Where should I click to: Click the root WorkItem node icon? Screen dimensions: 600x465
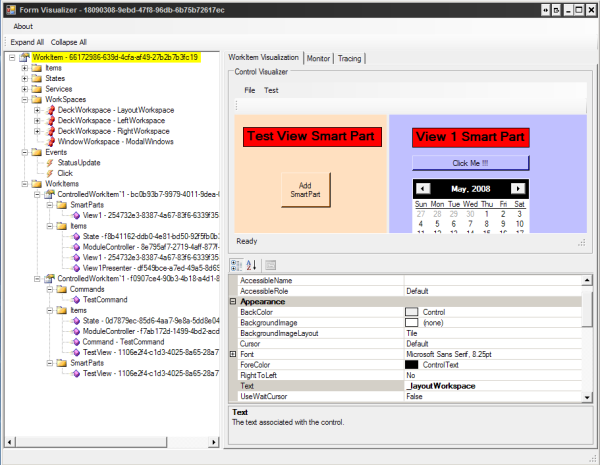point(24,57)
